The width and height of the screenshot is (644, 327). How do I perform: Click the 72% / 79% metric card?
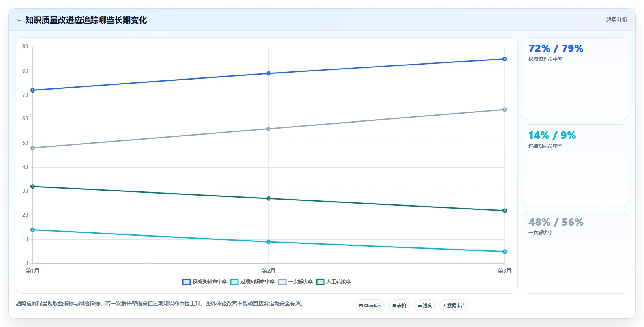(575, 79)
